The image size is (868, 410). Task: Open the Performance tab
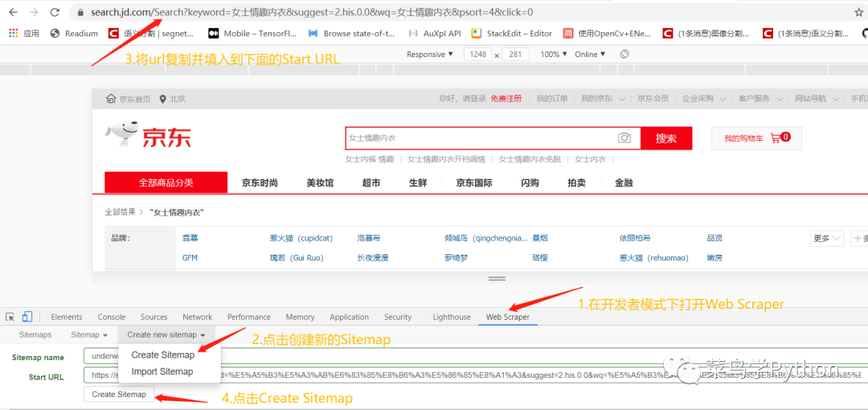pyautogui.click(x=249, y=317)
